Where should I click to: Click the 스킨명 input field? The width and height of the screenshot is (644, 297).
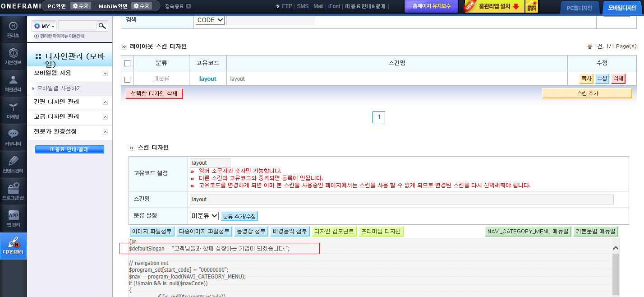tap(401, 200)
